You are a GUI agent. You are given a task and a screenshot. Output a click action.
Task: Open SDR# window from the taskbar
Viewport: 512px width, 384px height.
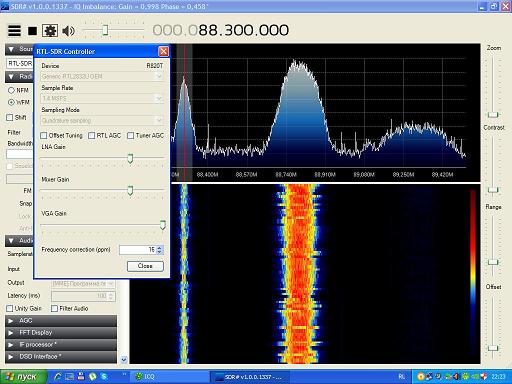(x=249, y=377)
